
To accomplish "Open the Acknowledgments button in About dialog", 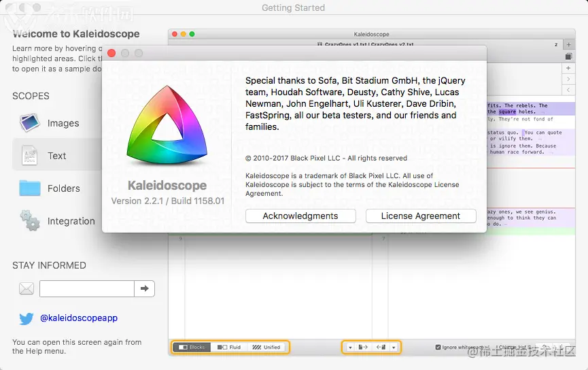I will click(x=300, y=216).
